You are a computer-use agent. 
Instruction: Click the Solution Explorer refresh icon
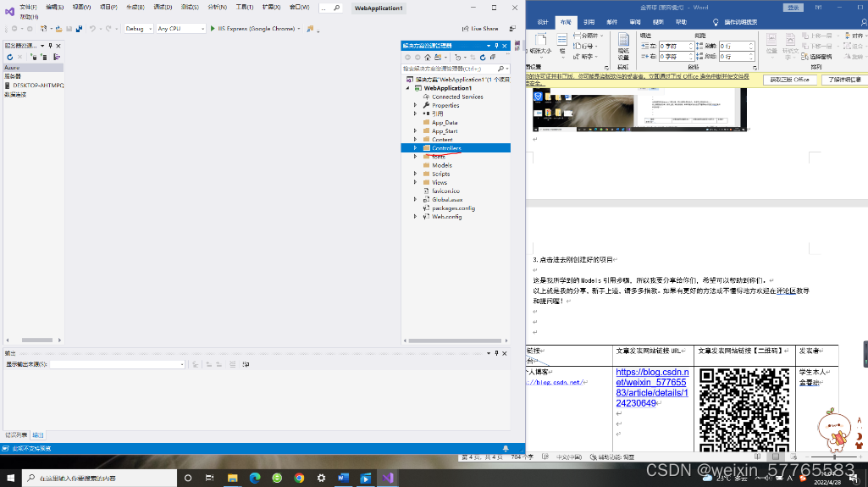(x=483, y=57)
